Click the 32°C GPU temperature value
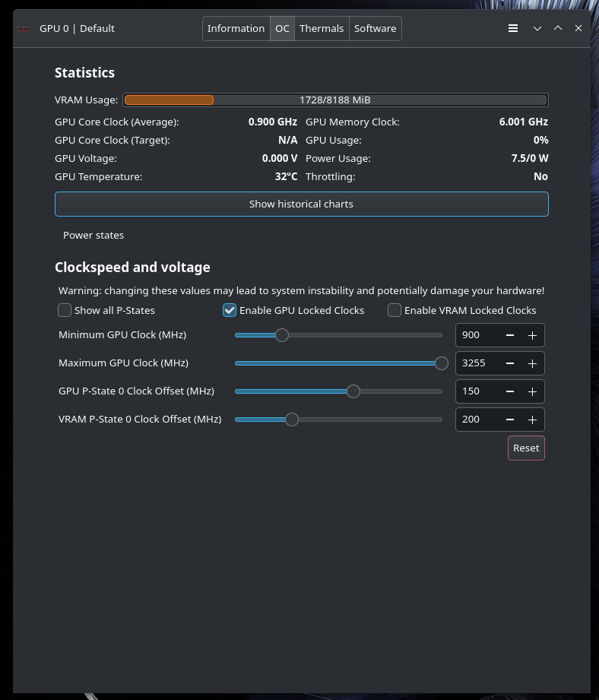Image resolution: width=599 pixels, height=700 pixels. [286, 177]
